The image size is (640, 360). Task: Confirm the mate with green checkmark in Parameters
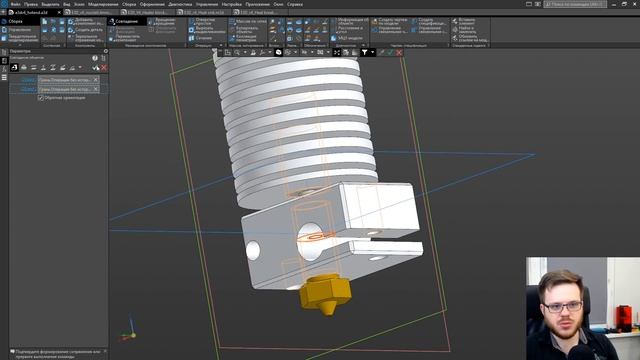(x=96, y=68)
